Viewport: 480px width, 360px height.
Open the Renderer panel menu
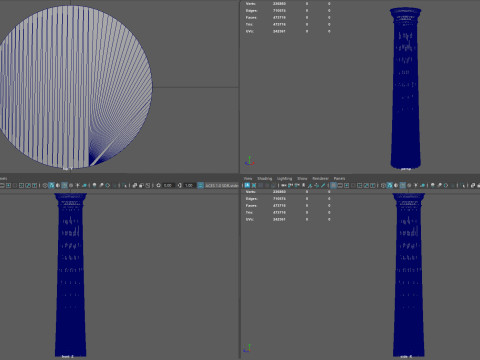coord(320,178)
